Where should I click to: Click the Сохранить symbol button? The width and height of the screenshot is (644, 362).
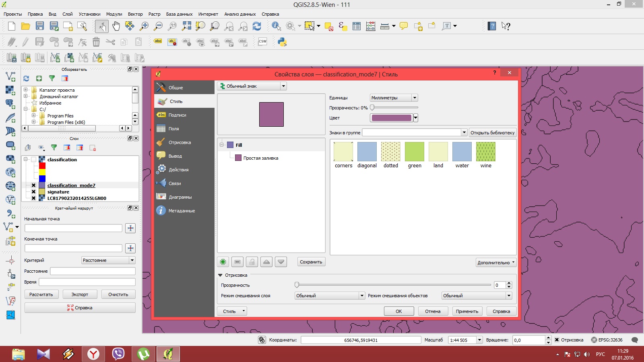tap(311, 262)
